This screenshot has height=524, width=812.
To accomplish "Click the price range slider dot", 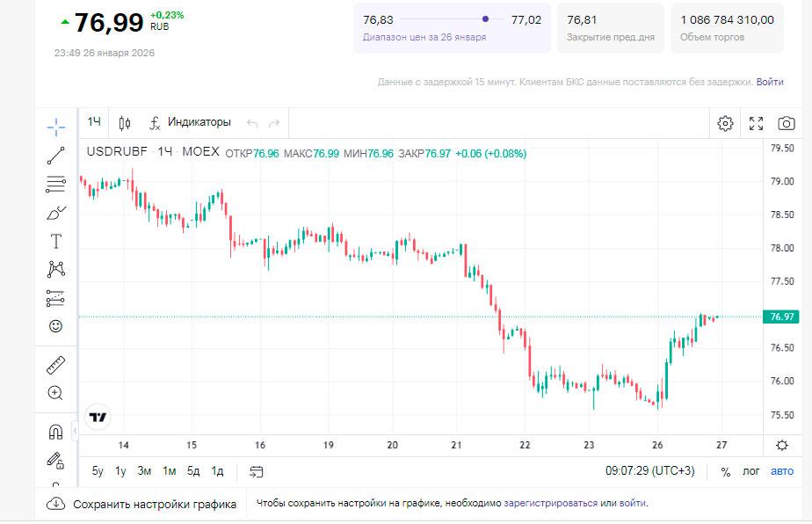I will pyautogui.click(x=486, y=19).
